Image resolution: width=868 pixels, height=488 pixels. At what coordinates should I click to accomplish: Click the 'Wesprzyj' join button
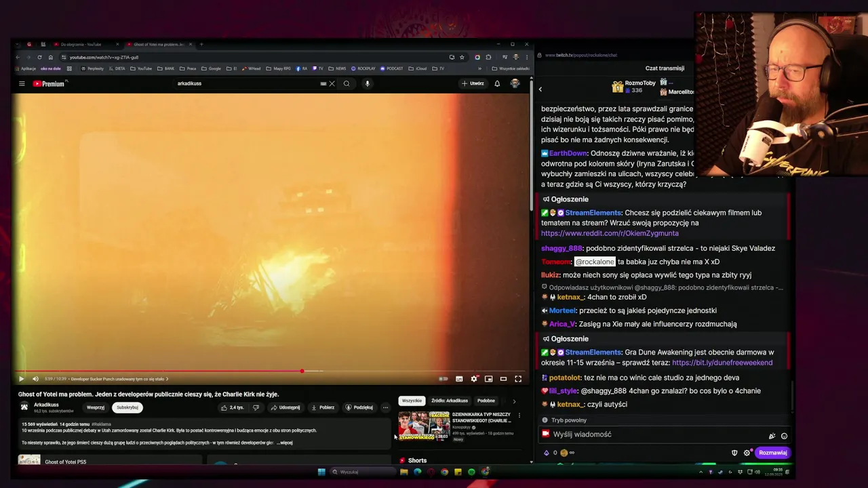(96, 407)
